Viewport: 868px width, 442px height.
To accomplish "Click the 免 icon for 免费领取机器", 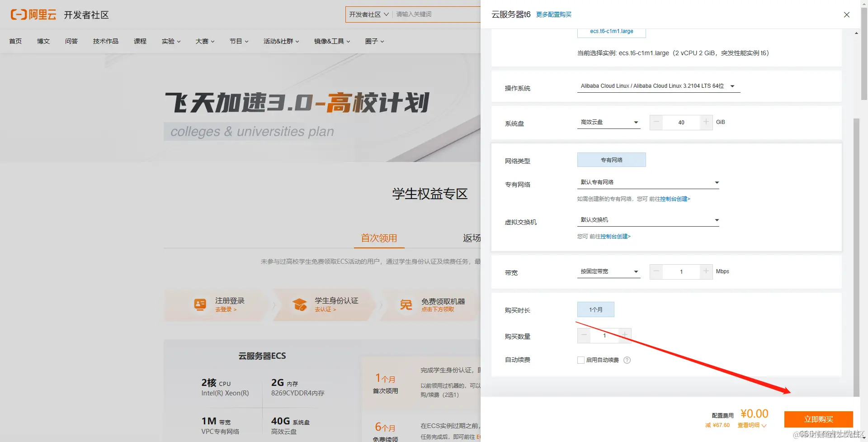I will click(406, 304).
